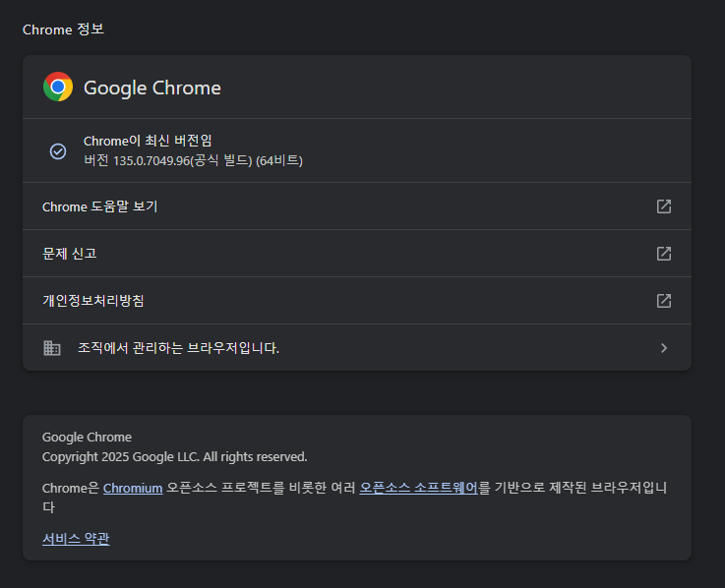Image resolution: width=725 pixels, height=588 pixels.
Task: Open the 오픈소스 소프트웨어 link
Action: (x=418, y=488)
